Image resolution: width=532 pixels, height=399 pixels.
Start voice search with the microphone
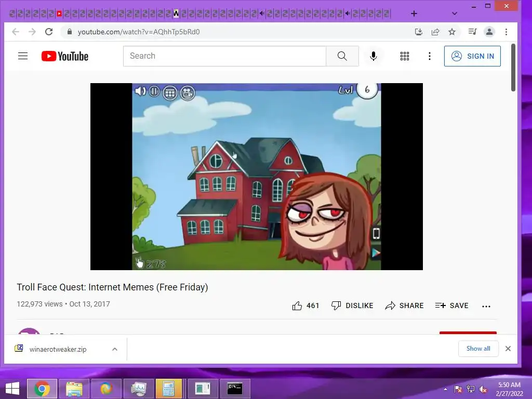[373, 56]
